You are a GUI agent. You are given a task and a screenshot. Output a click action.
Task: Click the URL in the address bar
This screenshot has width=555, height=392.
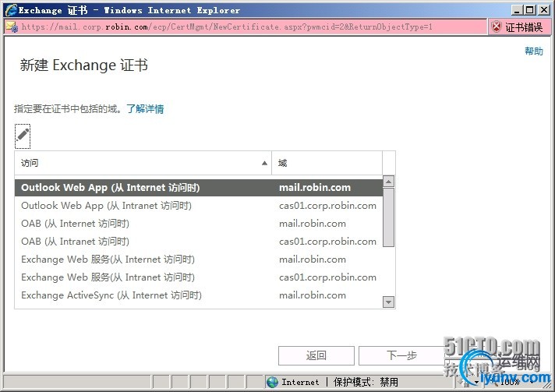227,27
